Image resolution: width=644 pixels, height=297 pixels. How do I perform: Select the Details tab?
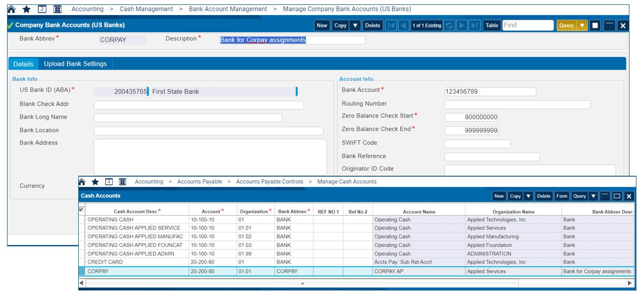pyautogui.click(x=23, y=64)
